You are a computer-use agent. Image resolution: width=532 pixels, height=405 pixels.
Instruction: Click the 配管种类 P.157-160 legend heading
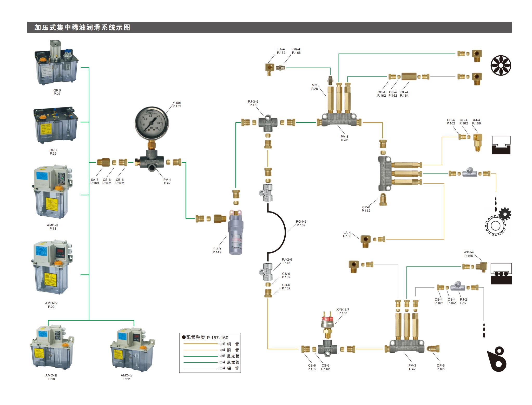point(205,337)
